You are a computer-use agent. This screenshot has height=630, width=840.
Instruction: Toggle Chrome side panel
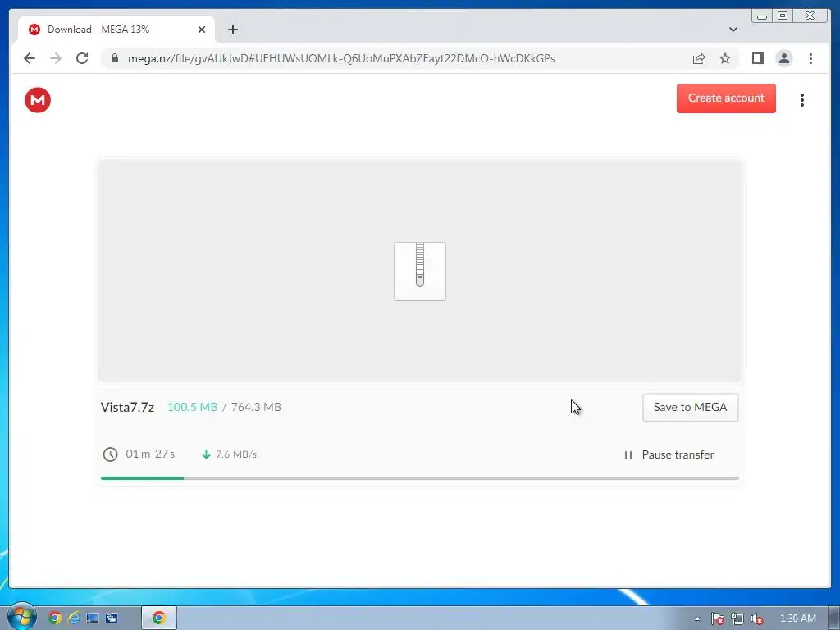[x=757, y=58]
